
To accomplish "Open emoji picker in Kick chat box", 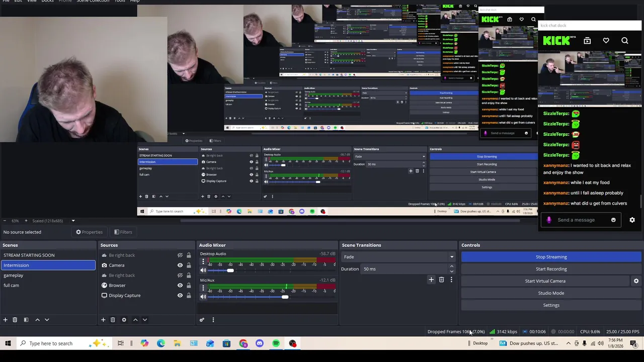I will point(613,220).
